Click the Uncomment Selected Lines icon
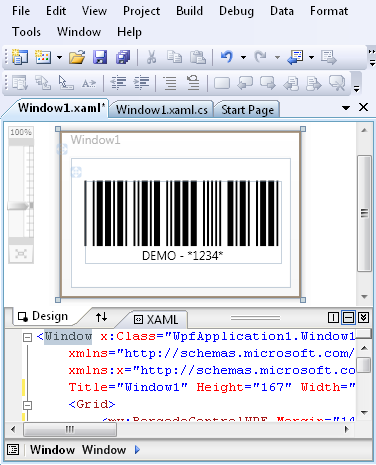376x465 pixels. tap(193, 83)
